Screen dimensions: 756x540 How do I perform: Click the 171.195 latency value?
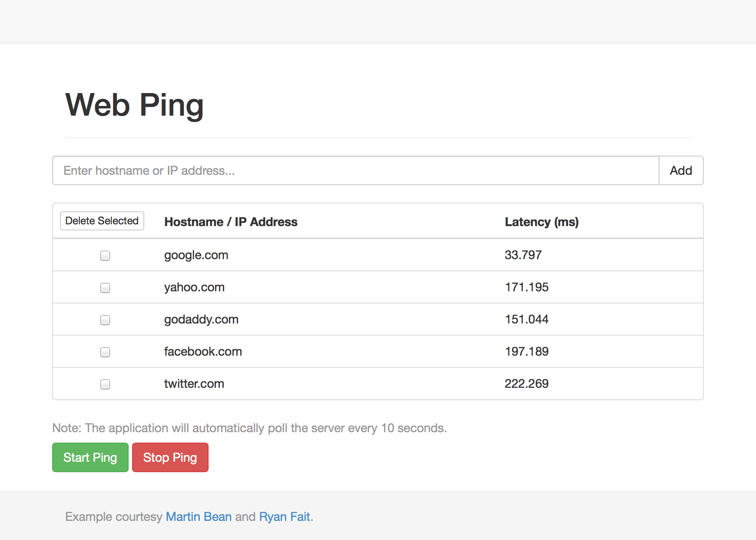pyautogui.click(x=527, y=287)
